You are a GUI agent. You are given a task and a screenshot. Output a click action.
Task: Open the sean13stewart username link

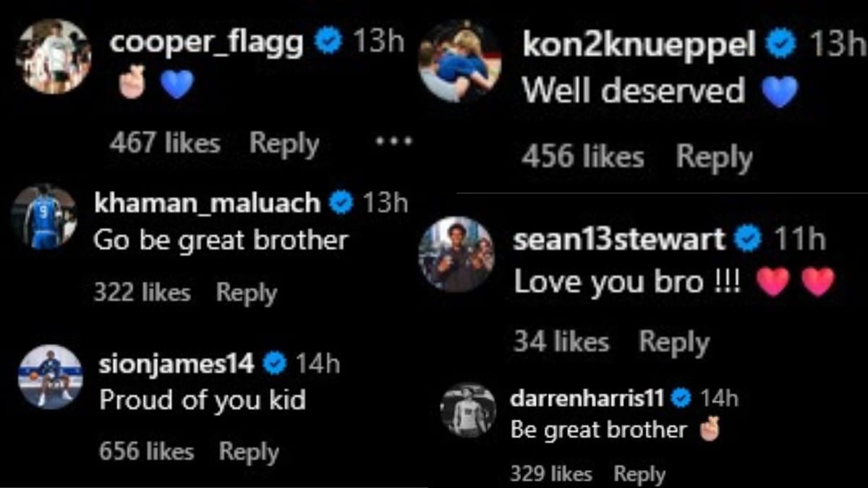(x=618, y=239)
